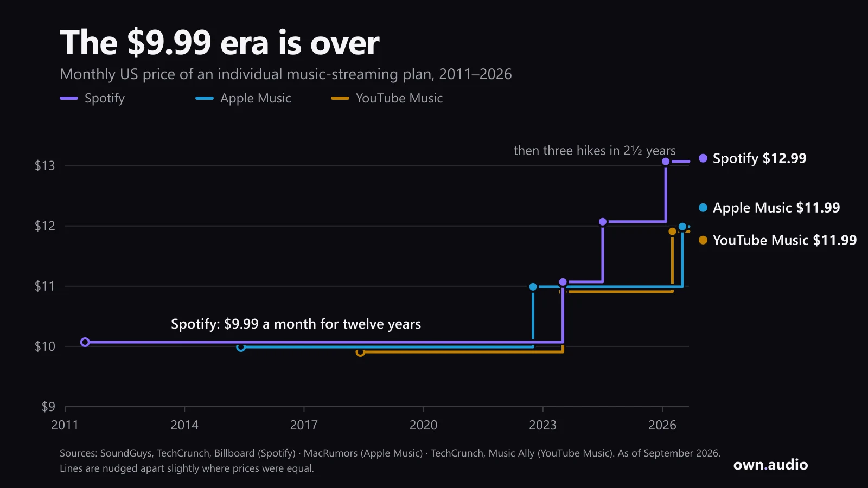Click the orange YouTube Music legend swatch
This screenshot has height=488, width=868.
(340, 98)
